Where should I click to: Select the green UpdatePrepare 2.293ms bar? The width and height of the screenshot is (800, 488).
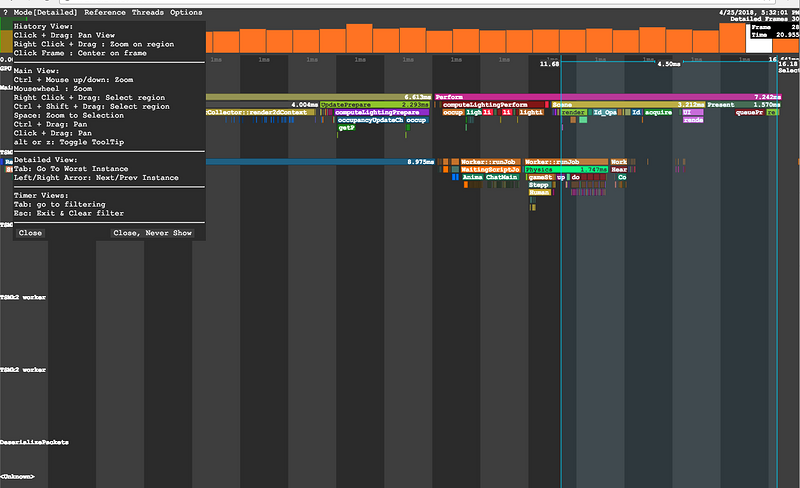tap(375, 105)
